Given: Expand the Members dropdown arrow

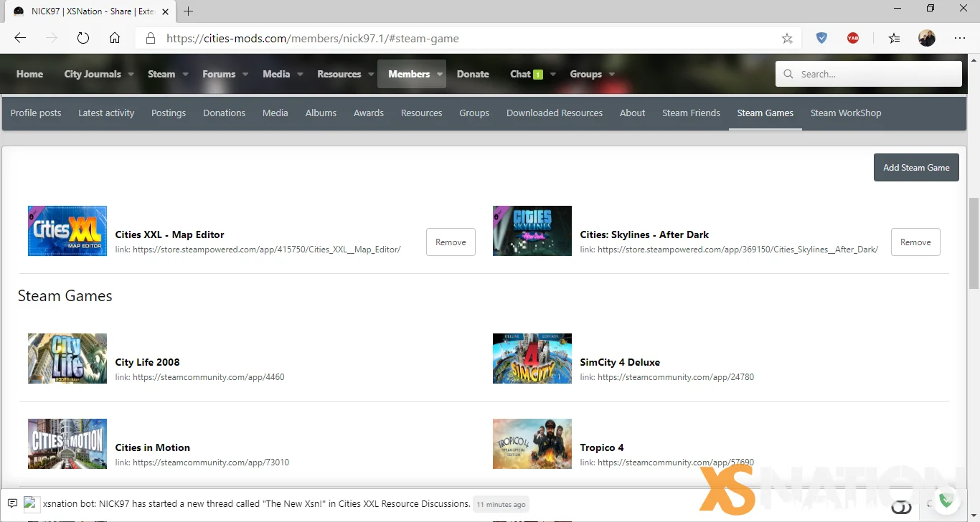Looking at the screenshot, I should pyautogui.click(x=440, y=74).
